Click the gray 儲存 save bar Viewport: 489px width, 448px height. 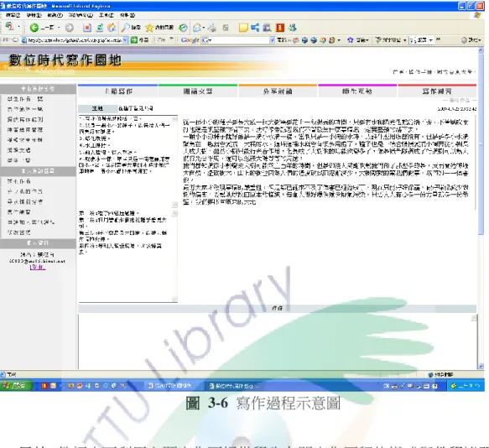point(277,308)
